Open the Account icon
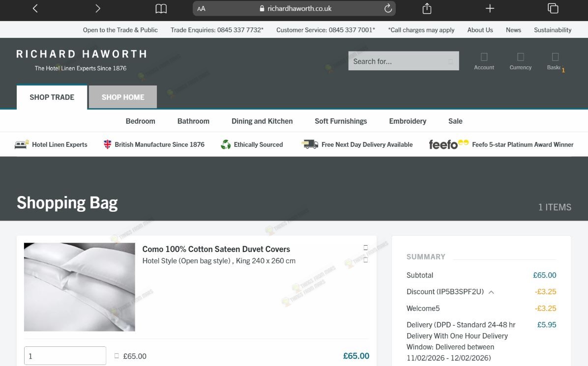This screenshot has width=588, height=366. (x=484, y=57)
